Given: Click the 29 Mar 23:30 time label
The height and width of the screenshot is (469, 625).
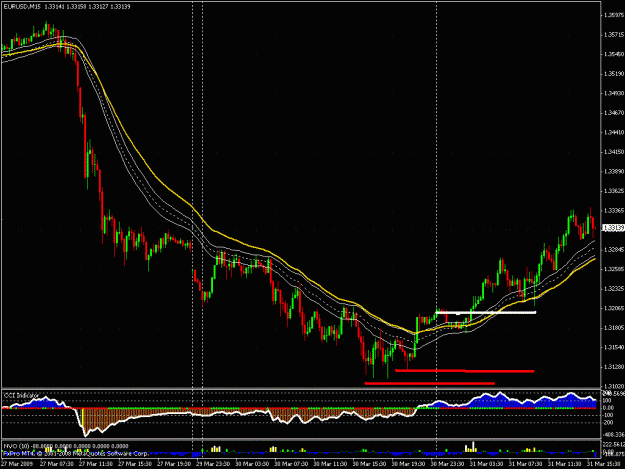Looking at the screenshot, I should [213, 464].
